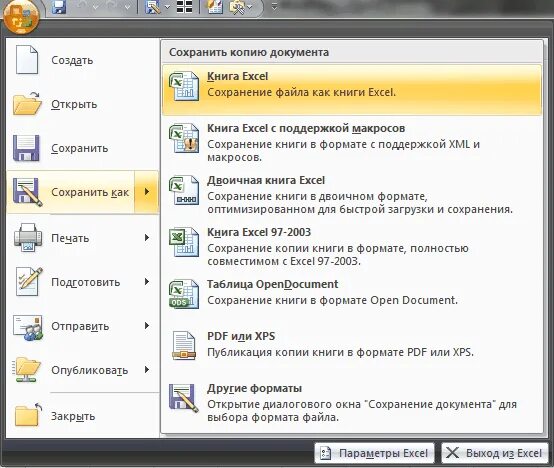
Task: Click the network folder icon for Опубликовать
Action: coord(26,370)
